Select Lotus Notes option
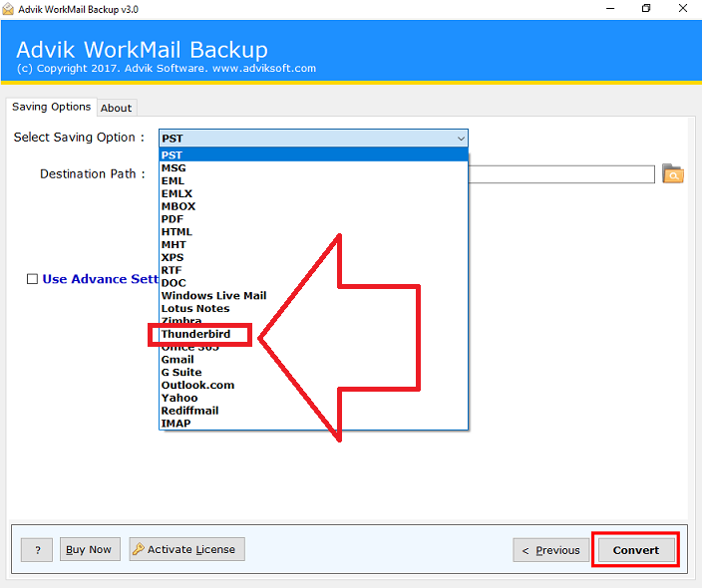This screenshot has width=702, height=588. 313,308
